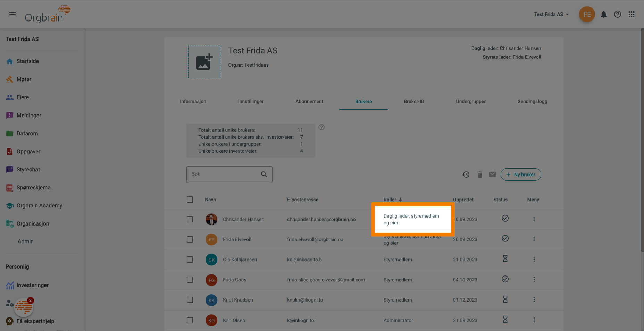Click status checkmark for Chrisander Hansen

click(x=505, y=218)
